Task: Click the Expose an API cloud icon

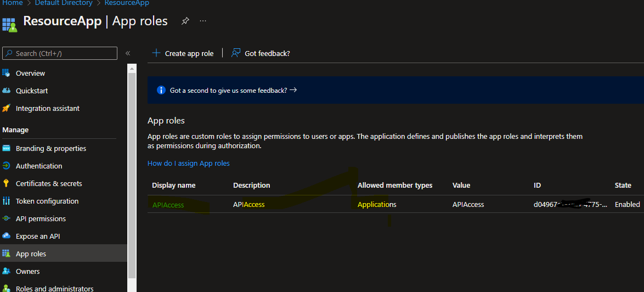Action: pos(7,236)
